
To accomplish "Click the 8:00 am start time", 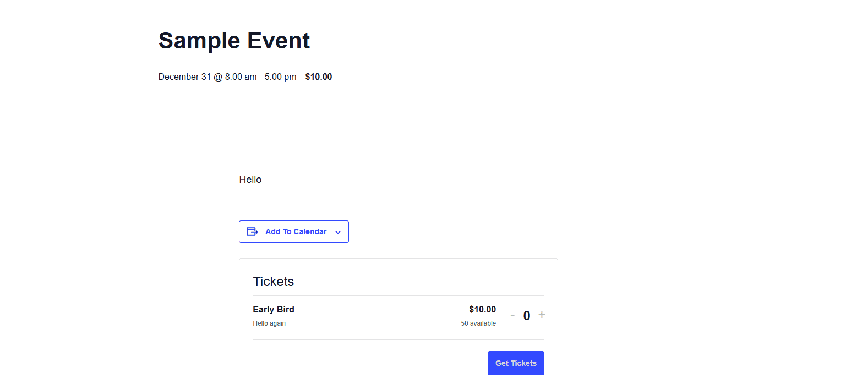I will [241, 77].
